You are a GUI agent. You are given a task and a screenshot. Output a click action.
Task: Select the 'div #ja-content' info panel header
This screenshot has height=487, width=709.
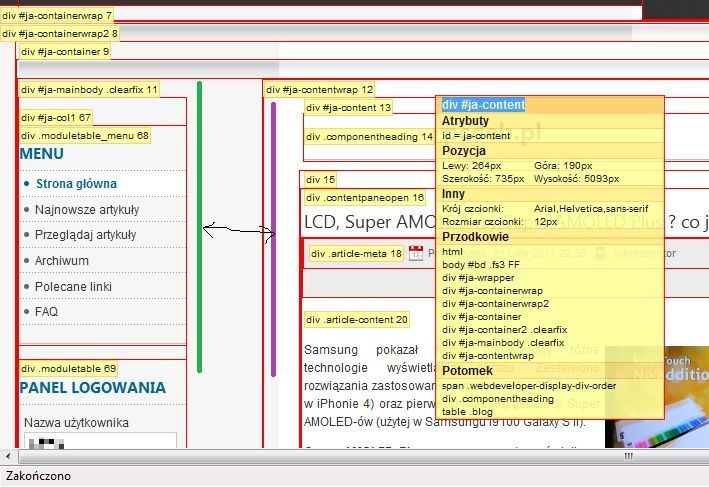483,105
